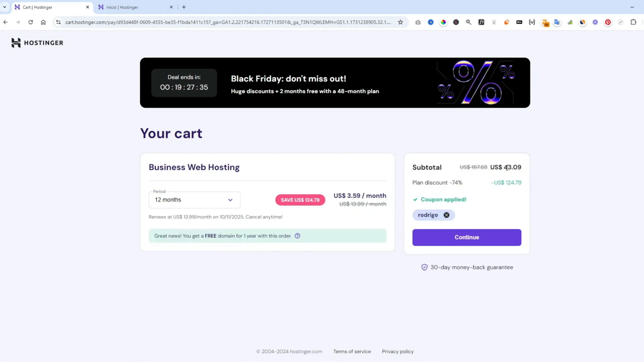The height and width of the screenshot is (362, 644).
Task: Open the browser Extensions puzzle menu
Action: pos(633,22)
